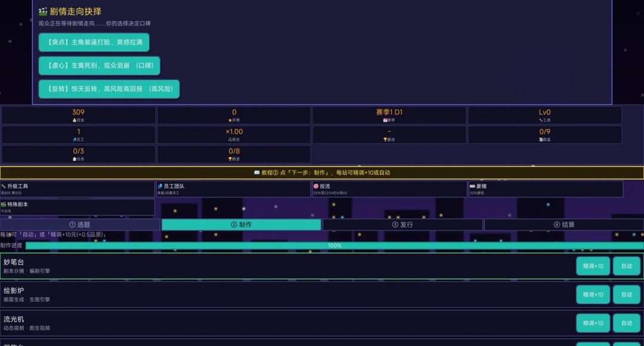Open the 员工团队 staff team panel
This screenshot has height=346, width=644.
(x=233, y=189)
